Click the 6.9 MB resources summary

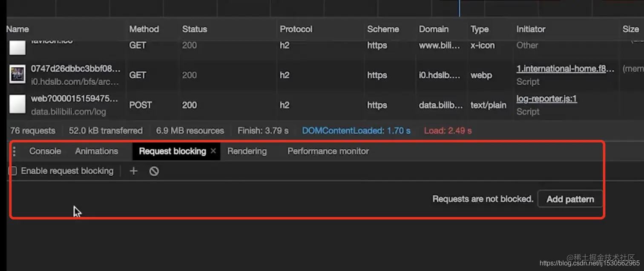point(190,131)
